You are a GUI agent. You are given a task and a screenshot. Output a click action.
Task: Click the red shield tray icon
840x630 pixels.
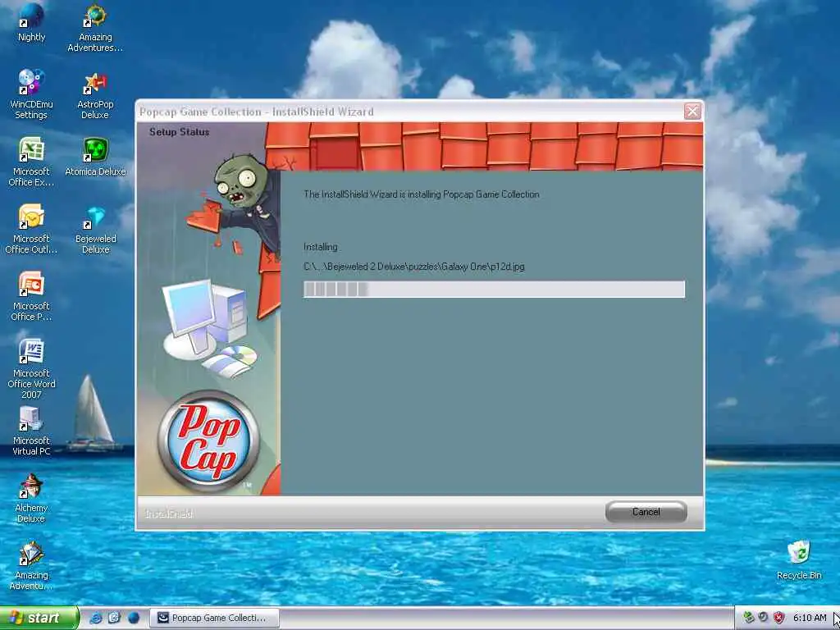778,618
